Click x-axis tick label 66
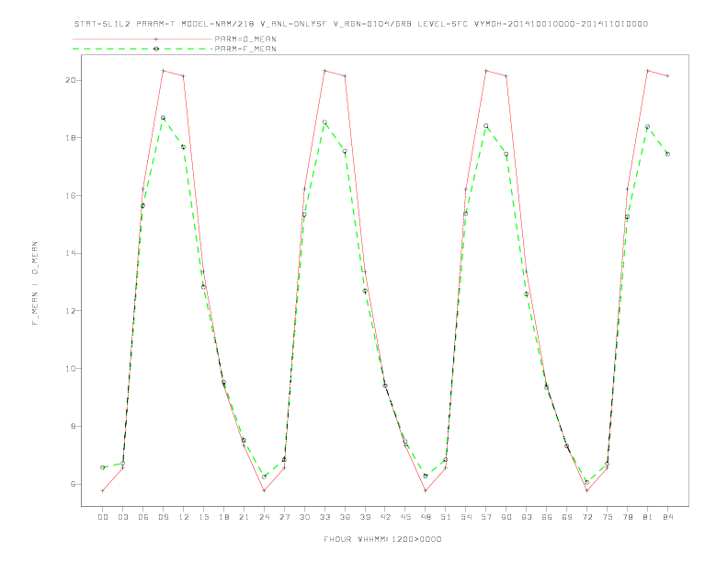 tap(547, 517)
